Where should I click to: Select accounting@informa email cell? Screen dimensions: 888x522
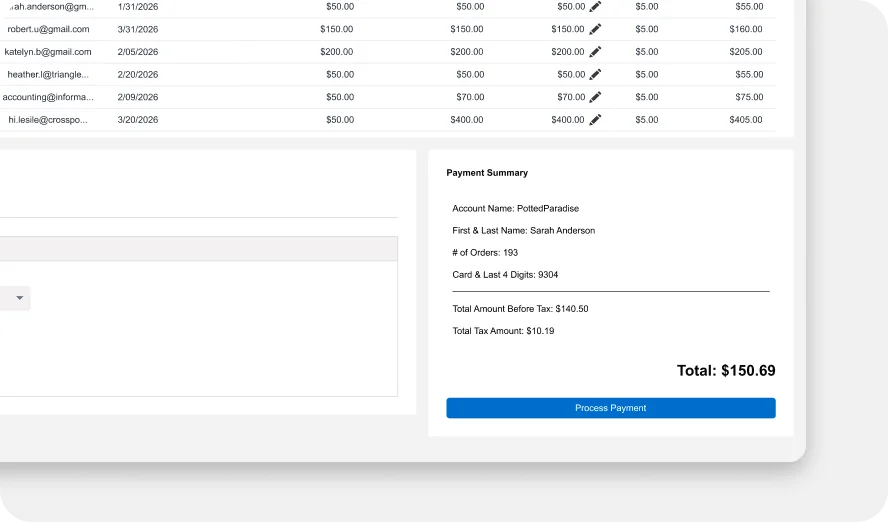[48, 97]
